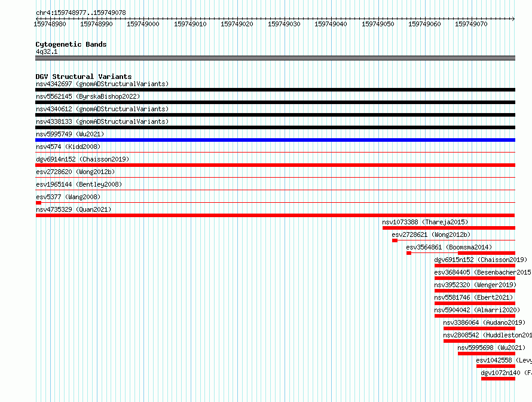532x402 pixels.
Task: Click the Cytogenetic Bands track title
Action: coord(71,44)
